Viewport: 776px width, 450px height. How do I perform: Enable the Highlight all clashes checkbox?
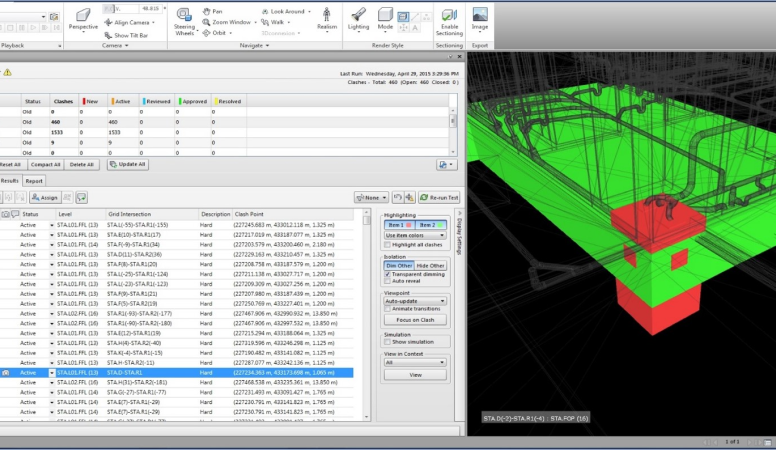[x=389, y=245]
